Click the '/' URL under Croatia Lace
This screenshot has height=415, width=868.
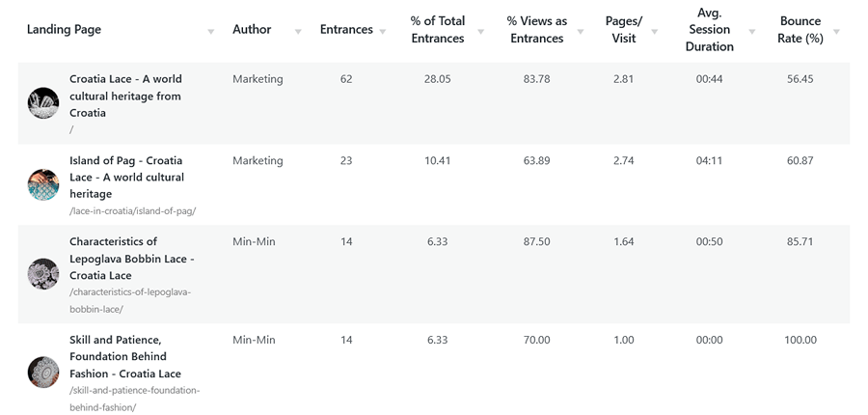pyautogui.click(x=71, y=129)
